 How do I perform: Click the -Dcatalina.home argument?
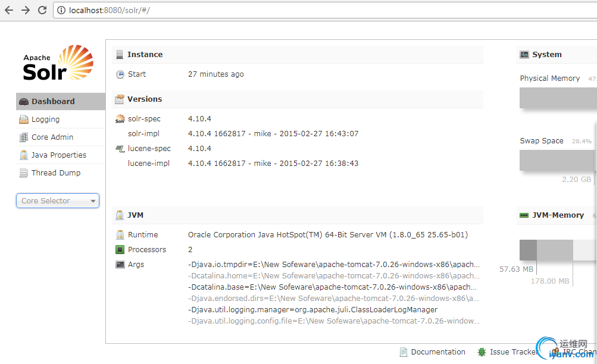pyautogui.click(x=334, y=276)
